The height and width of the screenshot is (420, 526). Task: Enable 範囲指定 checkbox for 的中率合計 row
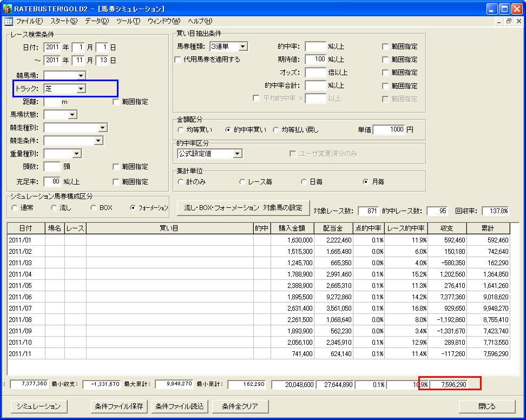385,86
